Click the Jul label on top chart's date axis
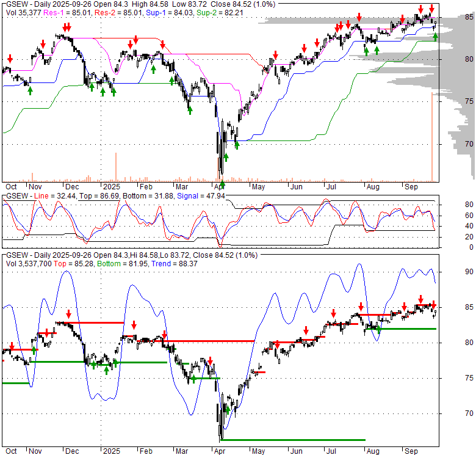 coord(331,187)
